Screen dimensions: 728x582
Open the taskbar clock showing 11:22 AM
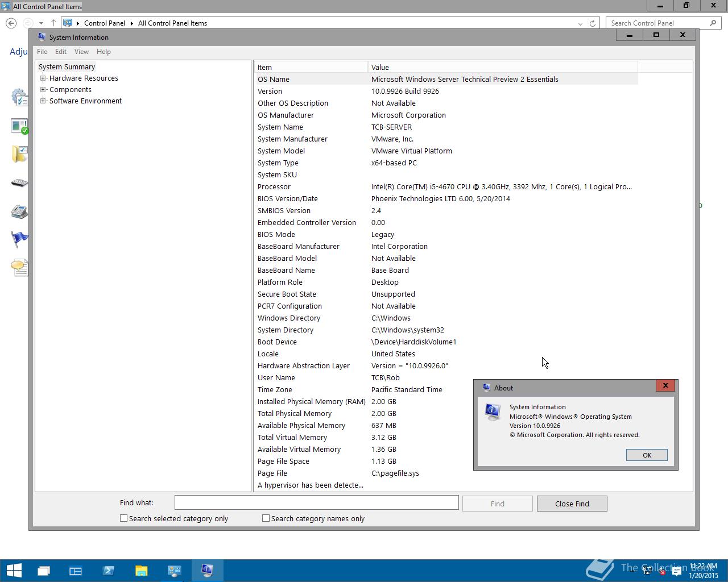tap(704, 571)
